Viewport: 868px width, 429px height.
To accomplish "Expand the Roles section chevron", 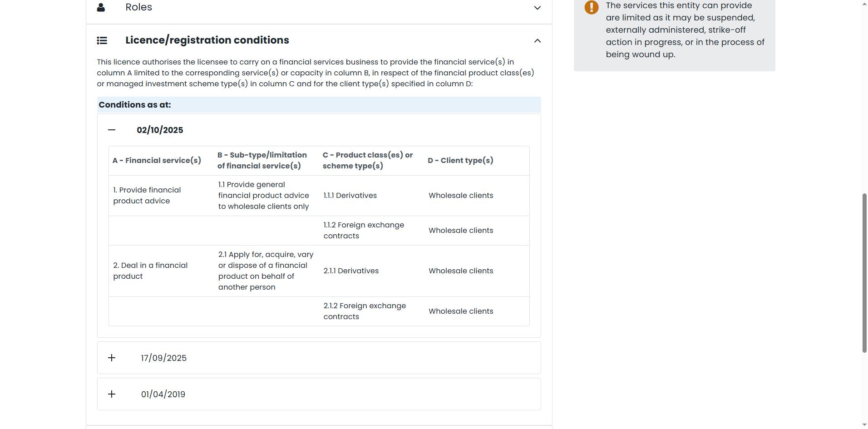I will [x=537, y=8].
